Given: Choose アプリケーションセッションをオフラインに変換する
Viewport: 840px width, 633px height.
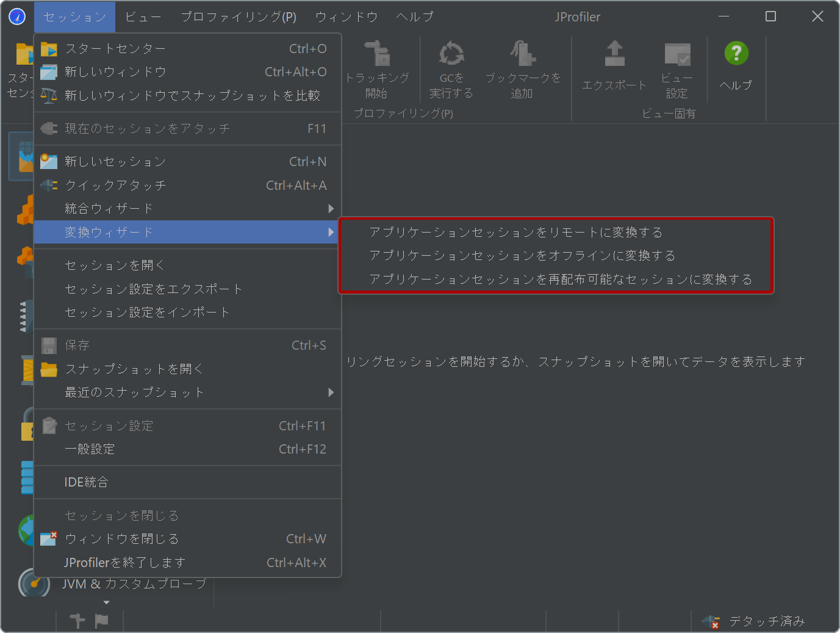Looking at the screenshot, I should [x=556, y=256].
